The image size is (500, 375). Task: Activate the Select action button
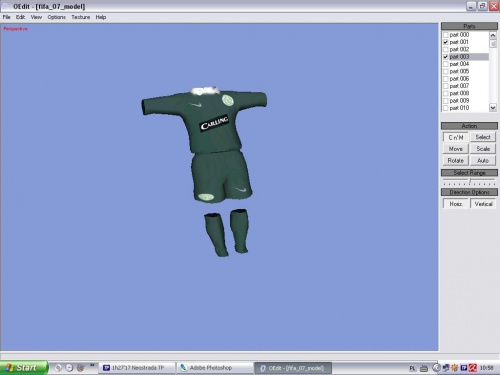pos(483,137)
